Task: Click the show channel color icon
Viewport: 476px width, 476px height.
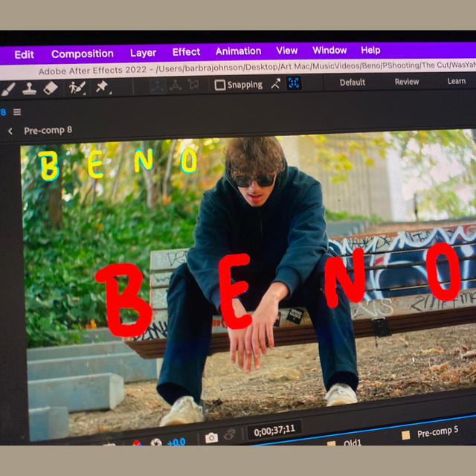Action: click(x=137, y=444)
